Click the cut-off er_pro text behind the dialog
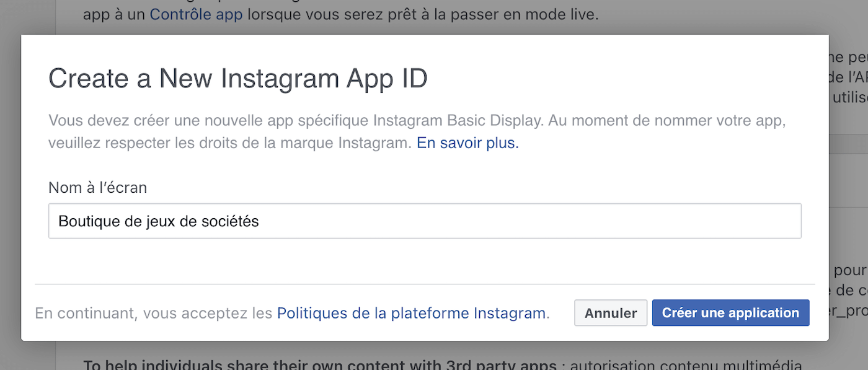Image resolution: width=868 pixels, height=370 pixels. pos(849,312)
